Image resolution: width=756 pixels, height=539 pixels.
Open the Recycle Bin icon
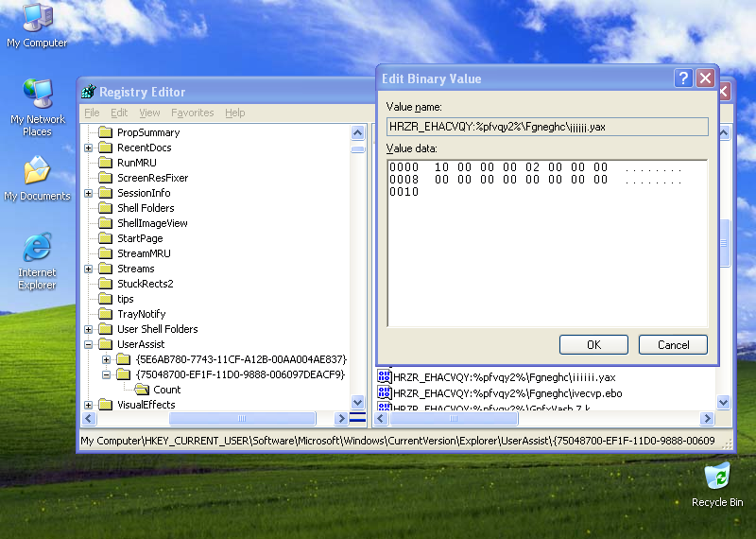pos(717,485)
